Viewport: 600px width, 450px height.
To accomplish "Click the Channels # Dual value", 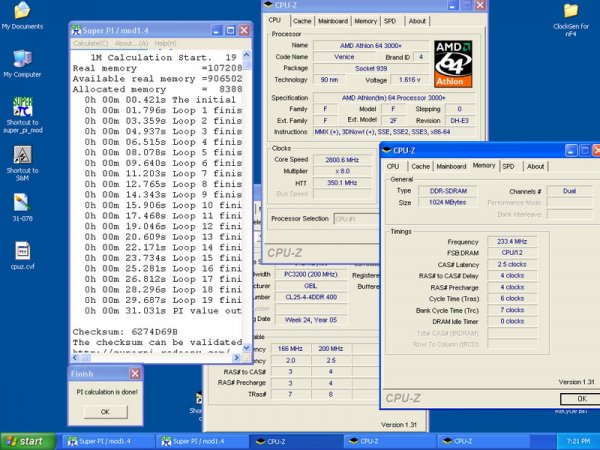I will [569, 191].
